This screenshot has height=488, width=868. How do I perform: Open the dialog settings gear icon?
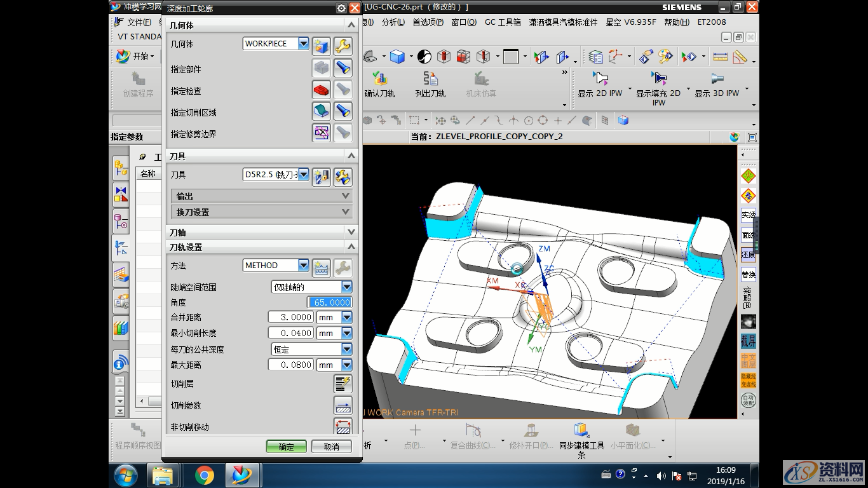[x=341, y=8]
